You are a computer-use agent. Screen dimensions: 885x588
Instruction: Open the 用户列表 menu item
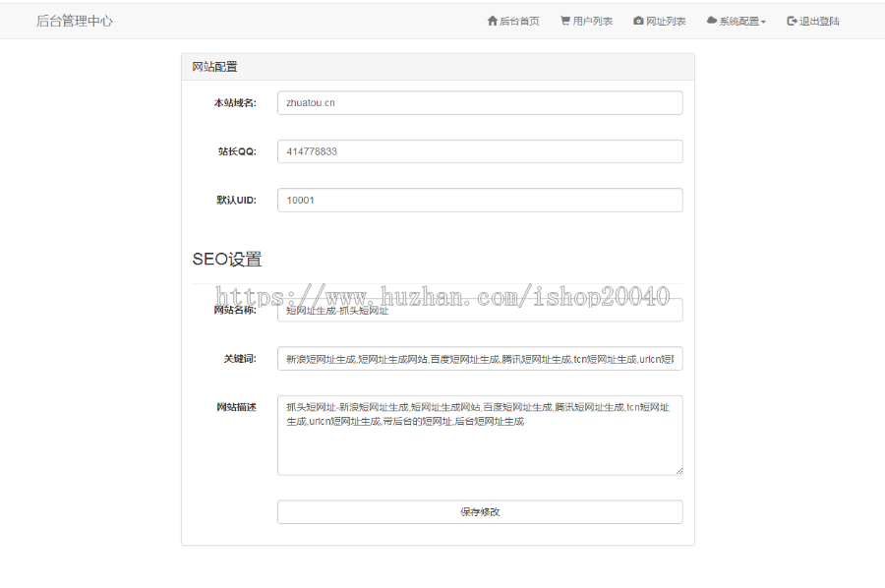click(x=586, y=20)
